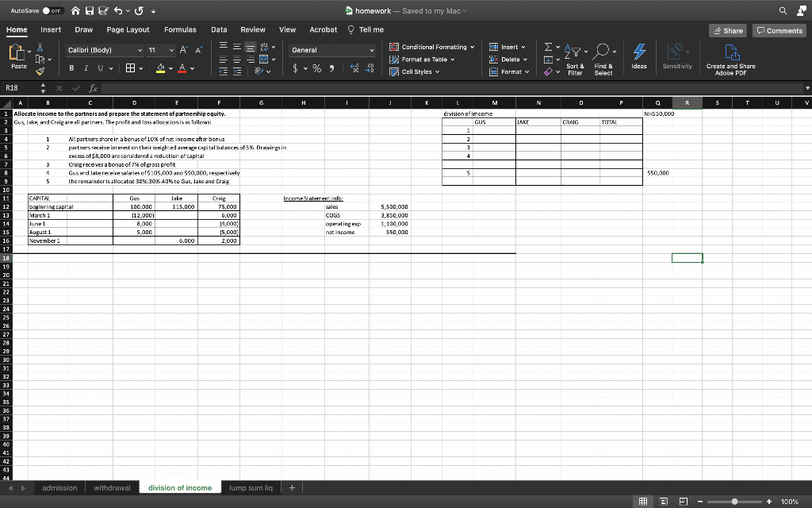Open the Formulas ribbon tab
812x508 pixels.
pyautogui.click(x=180, y=30)
